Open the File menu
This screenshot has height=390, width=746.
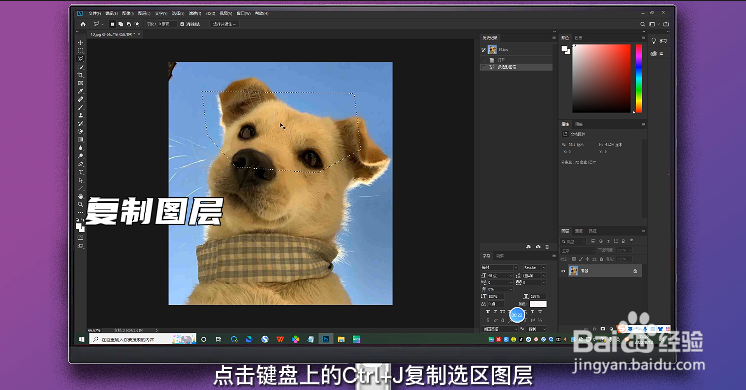pyautogui.click(x=95, y=13)
